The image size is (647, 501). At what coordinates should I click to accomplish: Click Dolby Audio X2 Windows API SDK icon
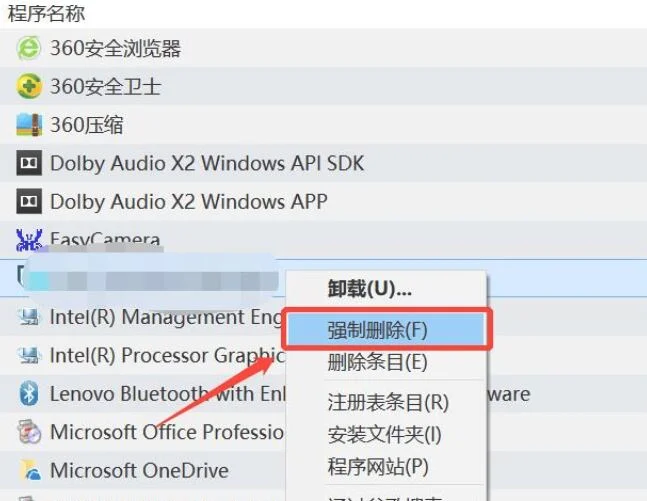30,163
